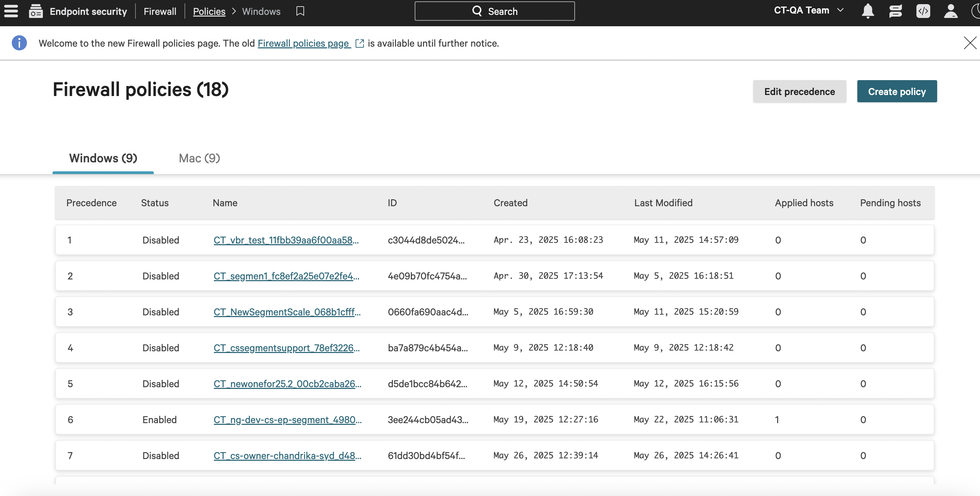Screen dimensions: 980x496
Task: Select the Windows (9) tab
Action: tap(103, 158)
